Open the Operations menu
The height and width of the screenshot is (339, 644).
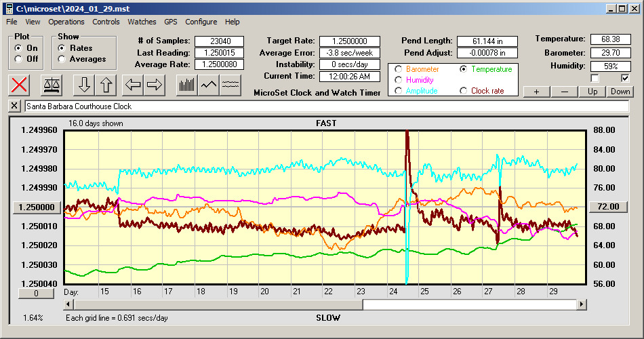[x=66, y=22]
